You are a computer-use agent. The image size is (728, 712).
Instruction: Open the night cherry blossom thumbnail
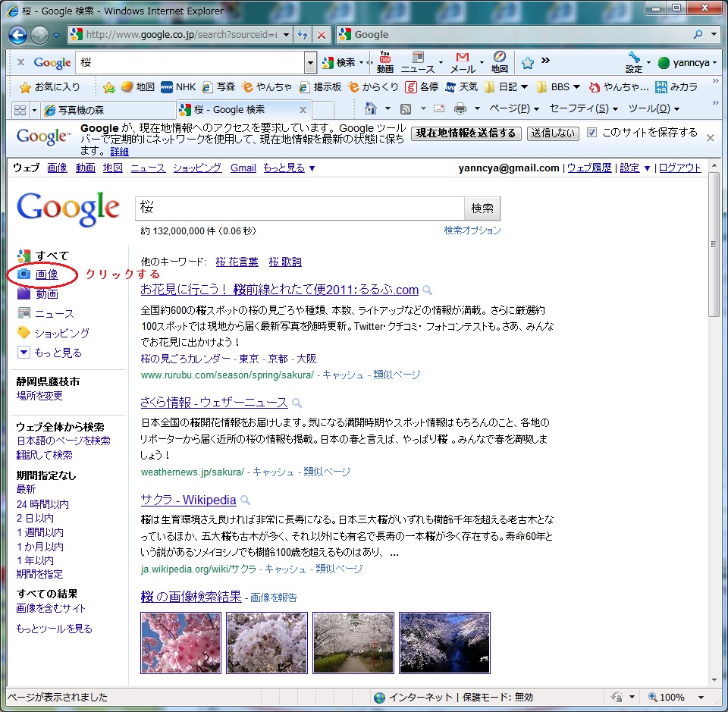click(x=445, y=643)
